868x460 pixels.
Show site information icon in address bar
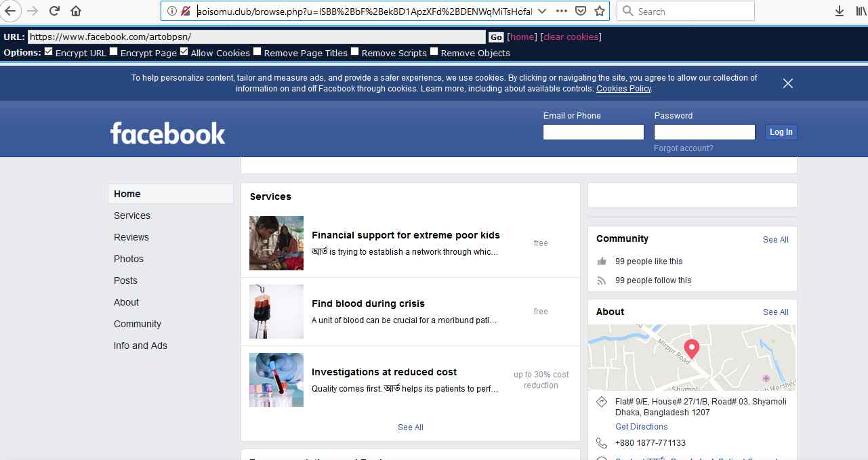(171, 11)
